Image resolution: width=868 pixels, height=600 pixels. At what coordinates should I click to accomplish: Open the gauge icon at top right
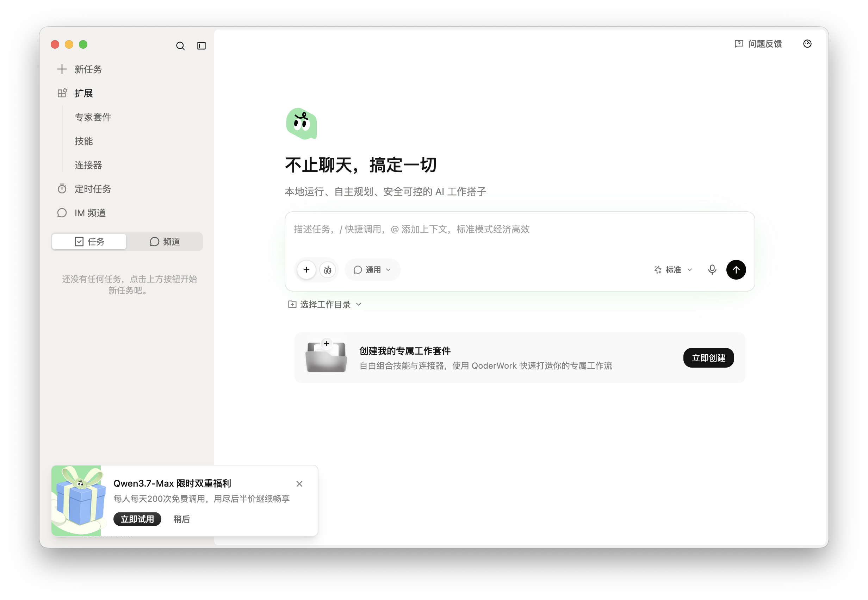(807, 44)
